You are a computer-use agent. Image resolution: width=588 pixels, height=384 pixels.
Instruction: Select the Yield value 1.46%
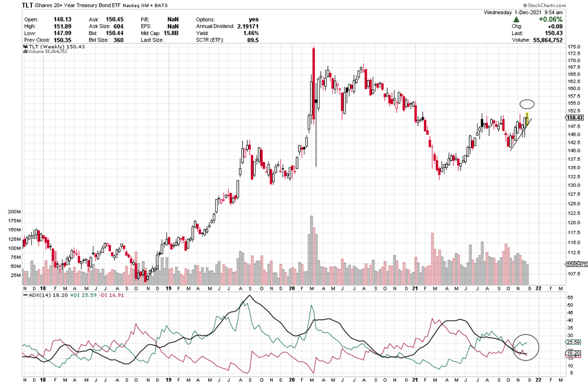(250, 33)
